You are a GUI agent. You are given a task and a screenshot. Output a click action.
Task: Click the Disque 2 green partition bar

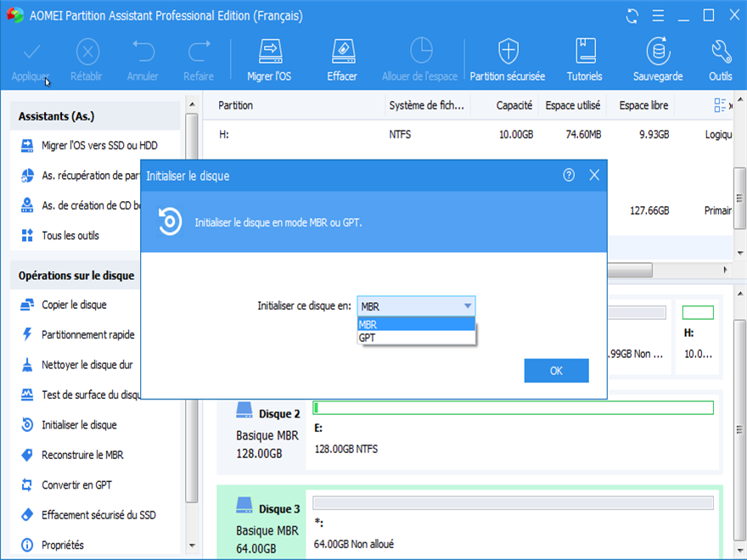point(513,408)
